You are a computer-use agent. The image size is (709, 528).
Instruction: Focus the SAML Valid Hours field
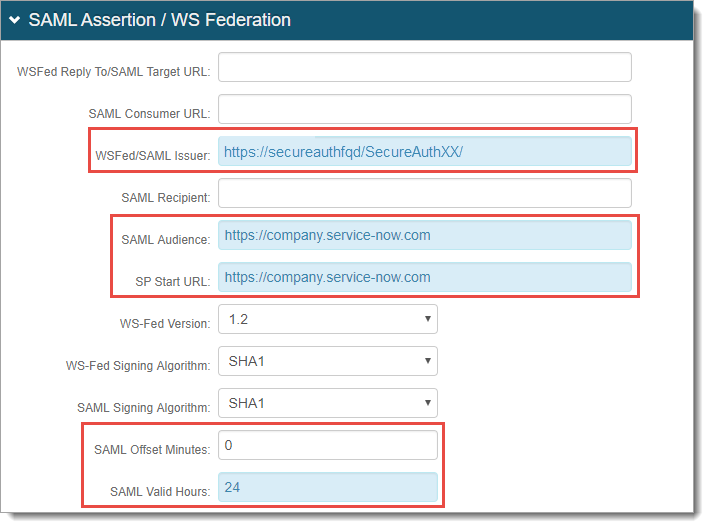(328, 487)
